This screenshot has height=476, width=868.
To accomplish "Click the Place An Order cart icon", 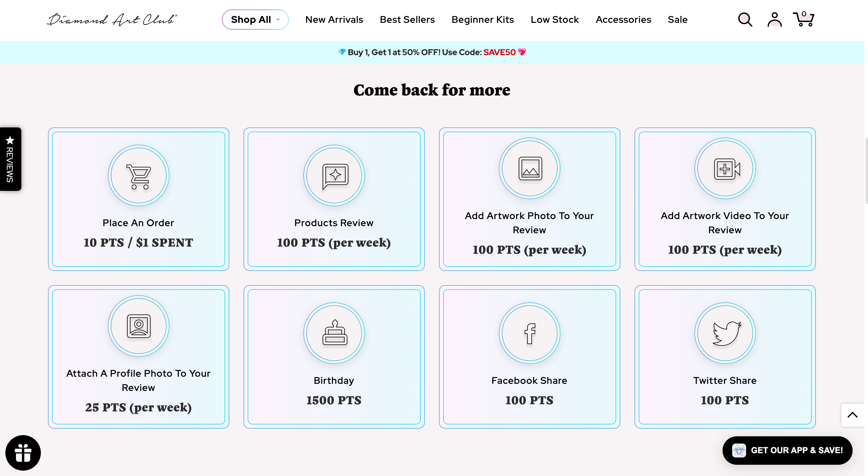I will 138,175.
